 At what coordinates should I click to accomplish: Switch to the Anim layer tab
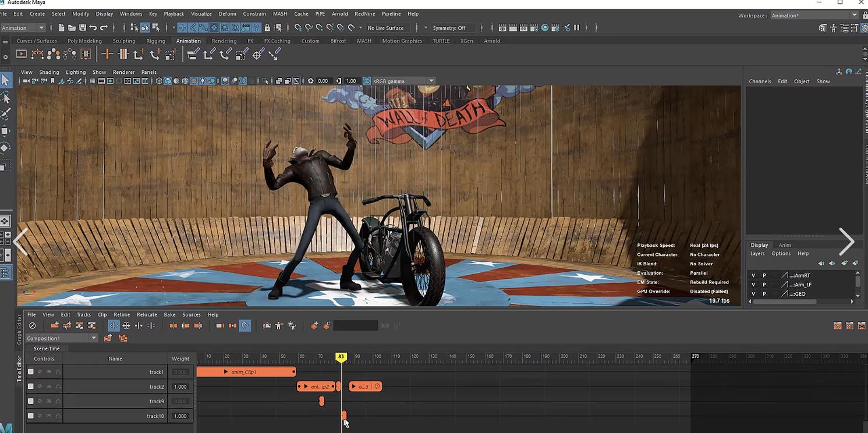coord(785,245)
